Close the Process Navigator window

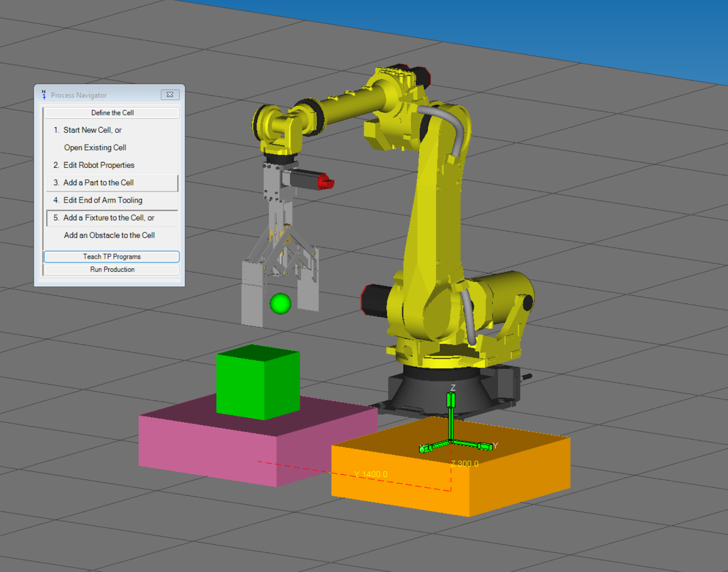(170, 95)
